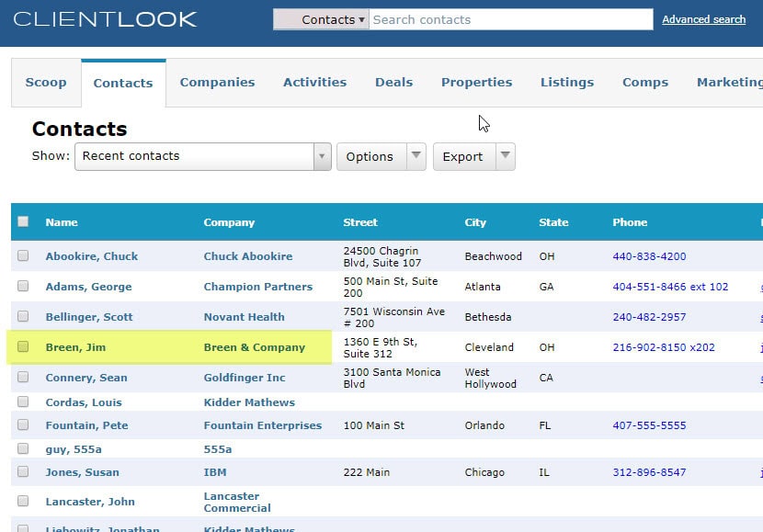Screen dimensions: 763x532
Task: Open contact Cordas, Louis
Action: (84, 402)
